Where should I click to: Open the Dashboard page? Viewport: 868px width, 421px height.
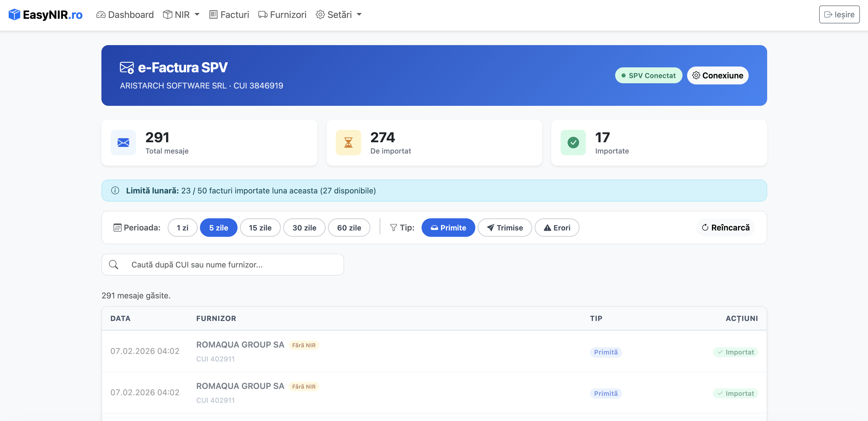pos(125,14)
